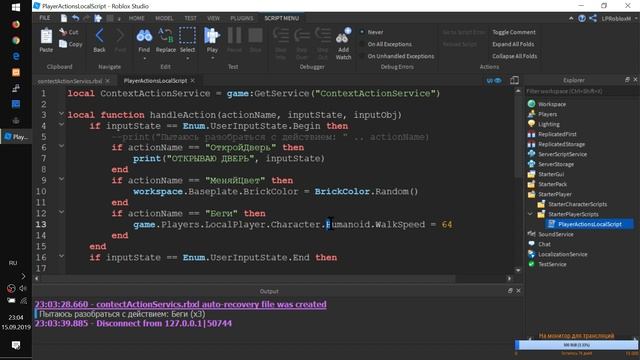Collapse the StarterPlayerScripts folder
This screenshot has height=360, width=640.
[x=530, y=214]
